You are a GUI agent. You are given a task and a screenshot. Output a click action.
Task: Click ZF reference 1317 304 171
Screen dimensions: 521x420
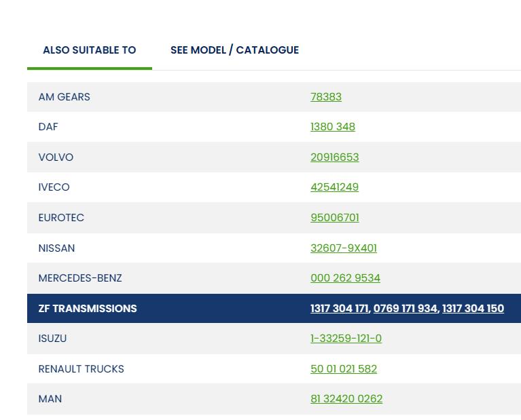click(339, 309)
